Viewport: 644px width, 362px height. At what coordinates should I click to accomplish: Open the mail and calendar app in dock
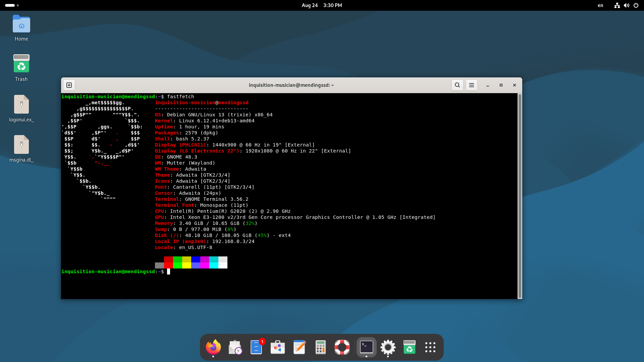pos(235,347)
